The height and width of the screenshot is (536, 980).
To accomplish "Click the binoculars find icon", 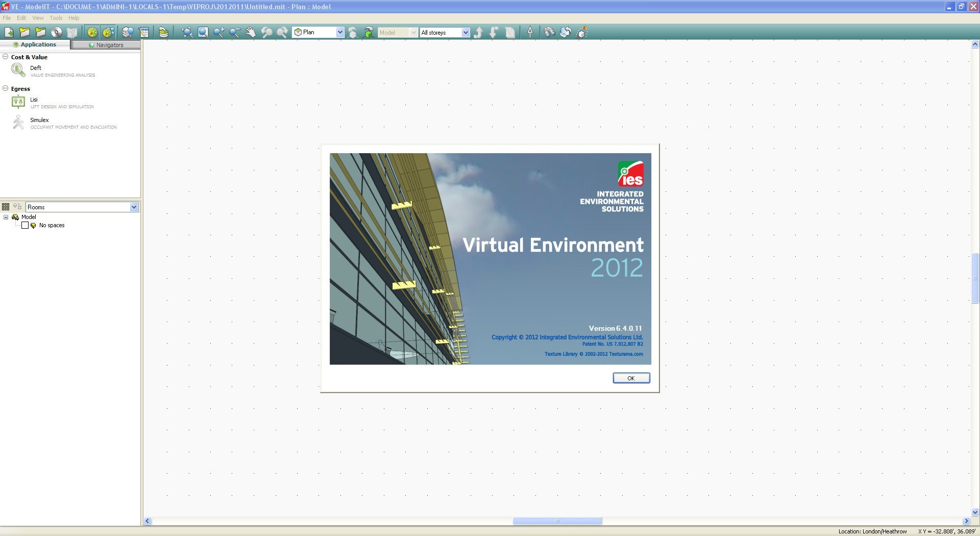I will 550,32.
